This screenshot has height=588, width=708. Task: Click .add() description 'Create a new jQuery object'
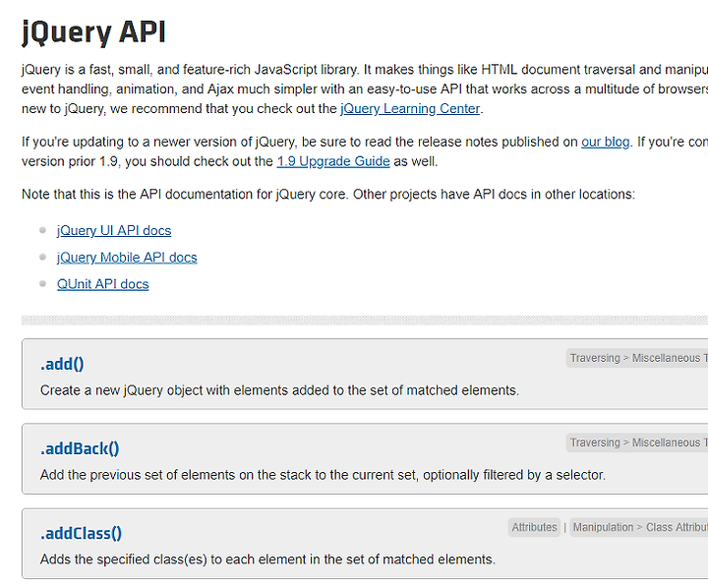click(x=279, y=390)
